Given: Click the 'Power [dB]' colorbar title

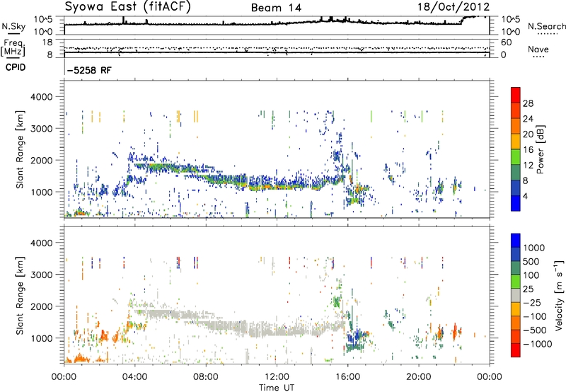Looking at the screenshot, I should click(540, 149).
